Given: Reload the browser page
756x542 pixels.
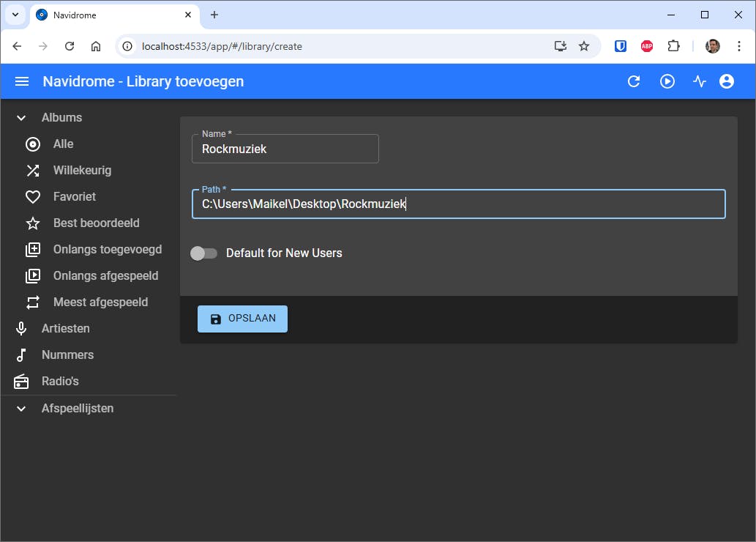Looking at the screenshot, I should 70,46.
